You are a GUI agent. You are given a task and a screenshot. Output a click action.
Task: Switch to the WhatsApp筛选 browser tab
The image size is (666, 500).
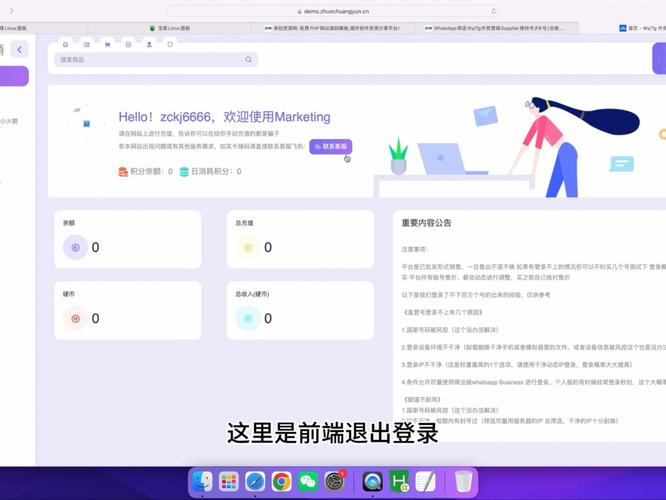click(494, 28)
